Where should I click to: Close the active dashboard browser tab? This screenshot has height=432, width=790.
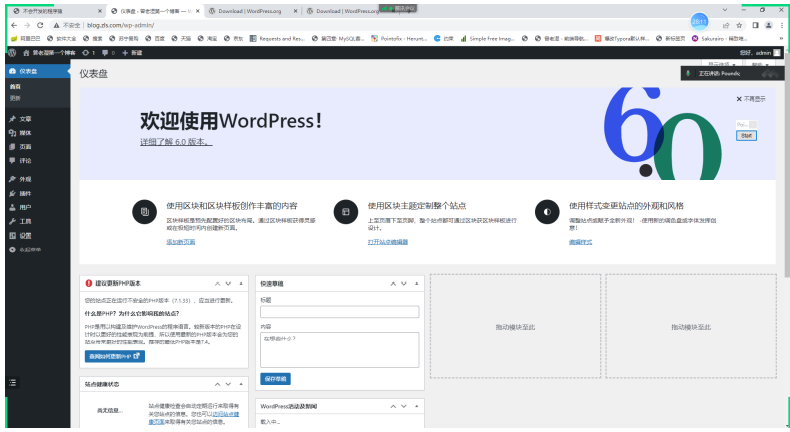[198, 11]
